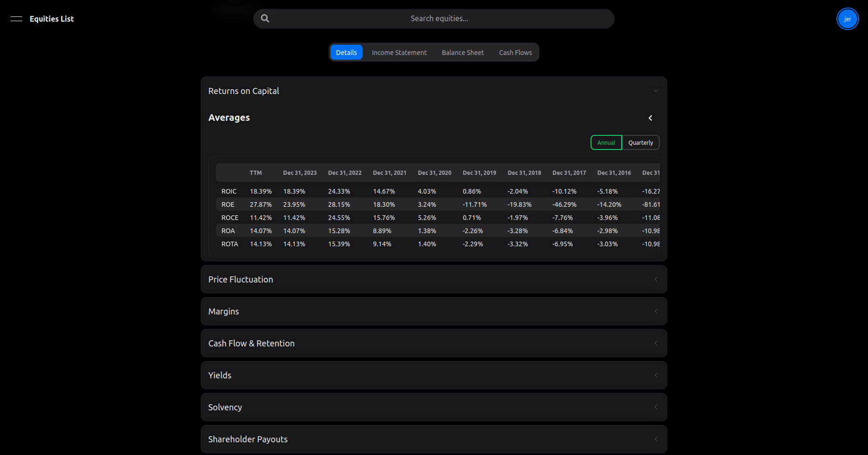The width and height of the screenshot is (868, 455).
Task: Click the ROA row label
Action: click(228, 231)
